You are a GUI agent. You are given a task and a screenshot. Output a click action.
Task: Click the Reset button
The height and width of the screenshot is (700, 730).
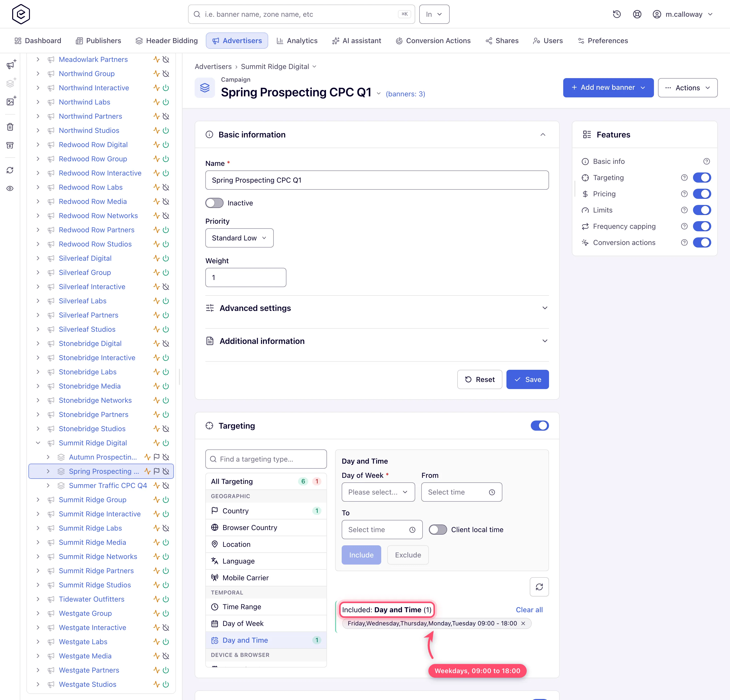tap(479, 379)
